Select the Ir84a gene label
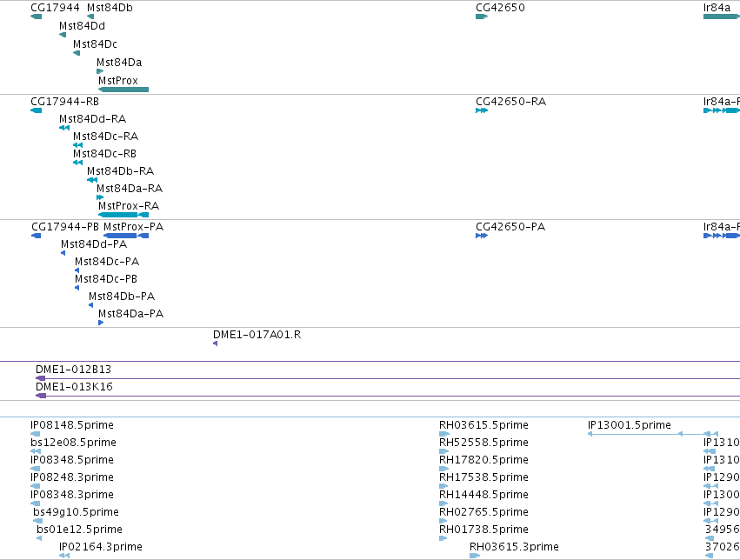The image size is (740, 560). (717, 8)
